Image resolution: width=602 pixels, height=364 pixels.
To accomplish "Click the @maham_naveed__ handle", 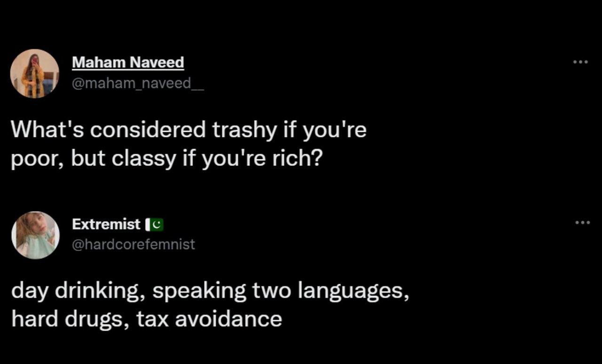I will point(138,84).
